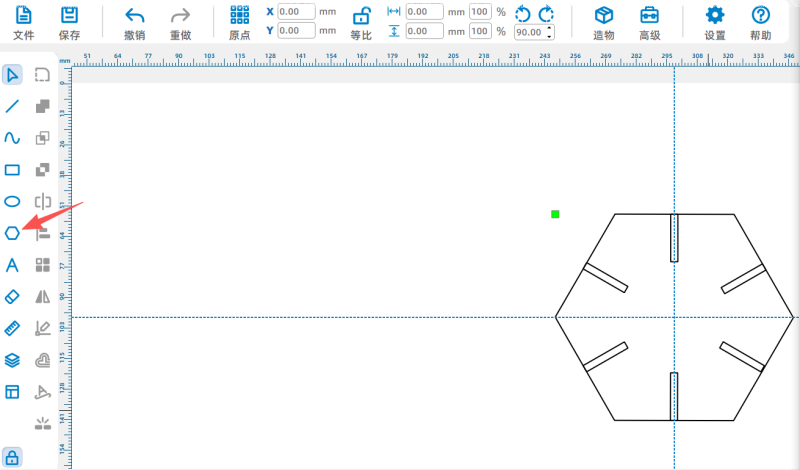Open the 文件 file menu

coord(23,21)
